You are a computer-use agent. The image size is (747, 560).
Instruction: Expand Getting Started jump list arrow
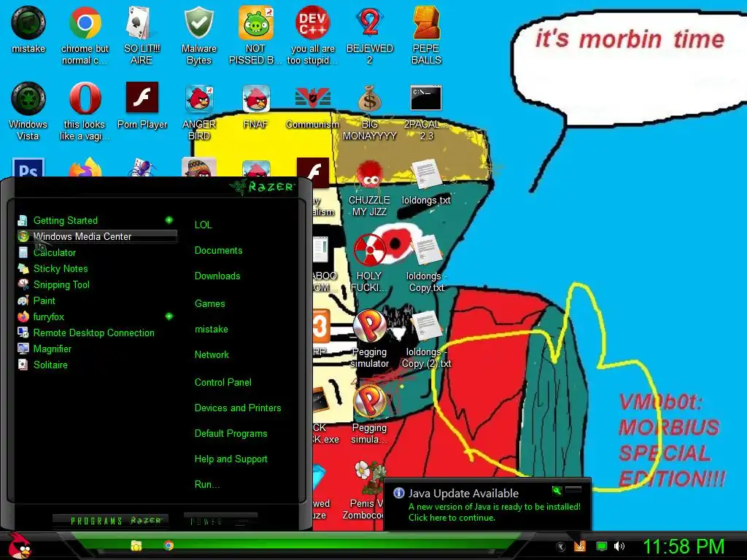[169, 220]
